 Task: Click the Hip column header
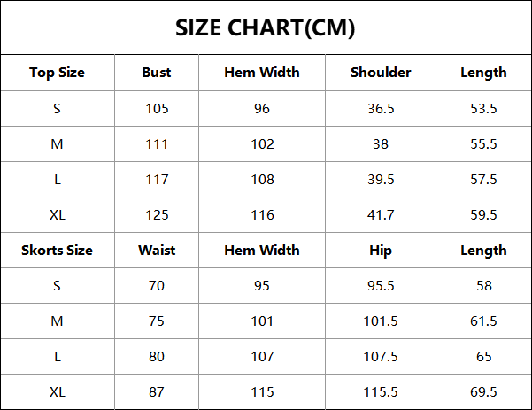click(x=381, y=251)
